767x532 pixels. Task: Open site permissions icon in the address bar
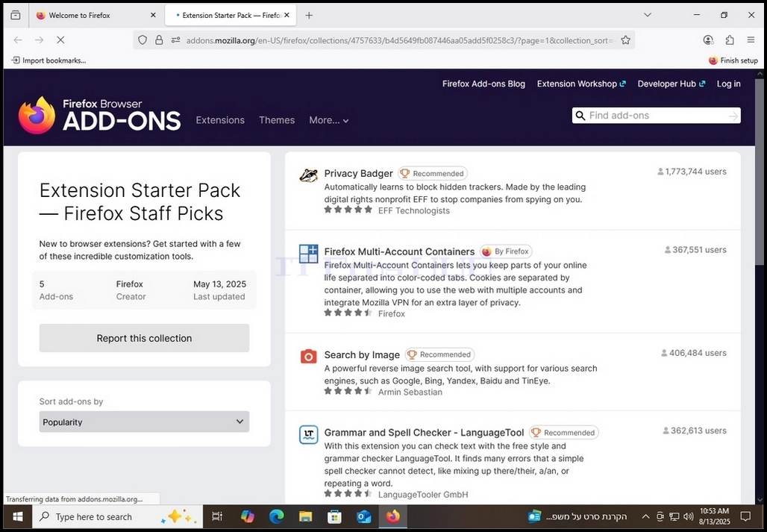[x=175, y=40]
